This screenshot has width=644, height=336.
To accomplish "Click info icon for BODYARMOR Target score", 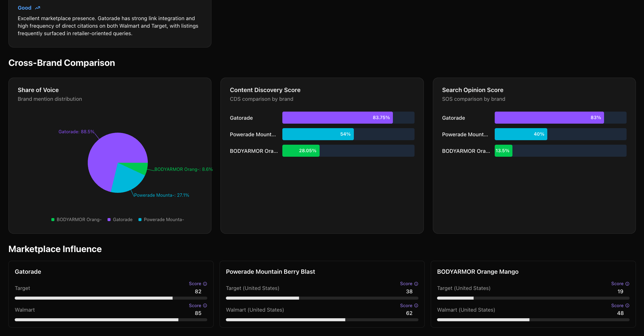I will tap(627, 284).
